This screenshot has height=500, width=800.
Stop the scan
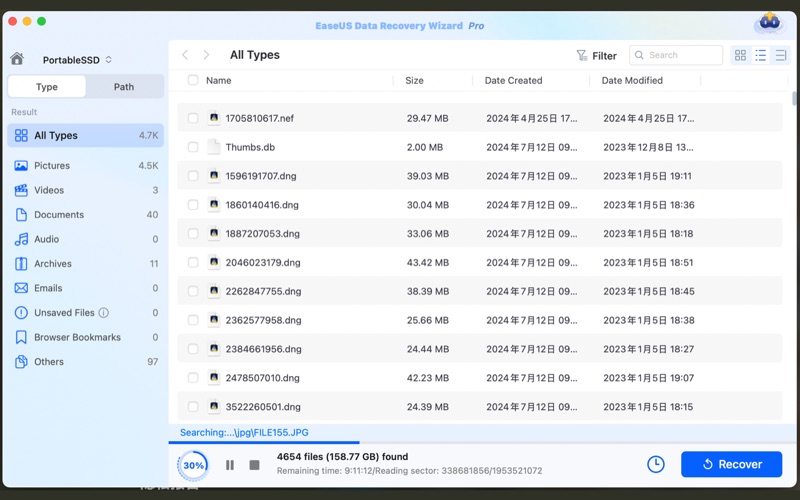(255, 465)
